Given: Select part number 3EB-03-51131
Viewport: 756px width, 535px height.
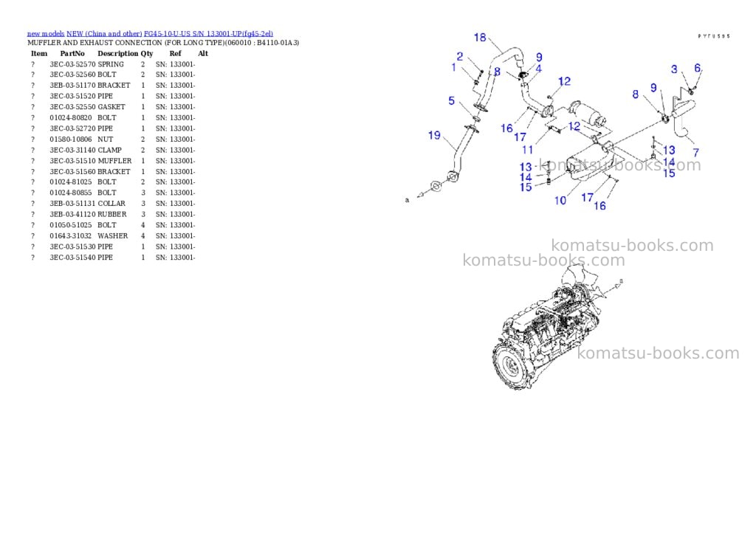Looking at the screenshot, I should pyautogui.click(x=72, y=204).
